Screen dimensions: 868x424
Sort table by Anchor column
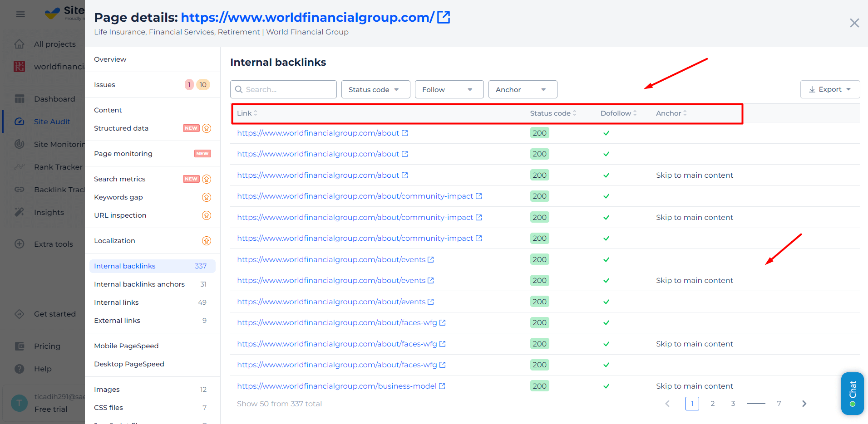tap(671, 113)
